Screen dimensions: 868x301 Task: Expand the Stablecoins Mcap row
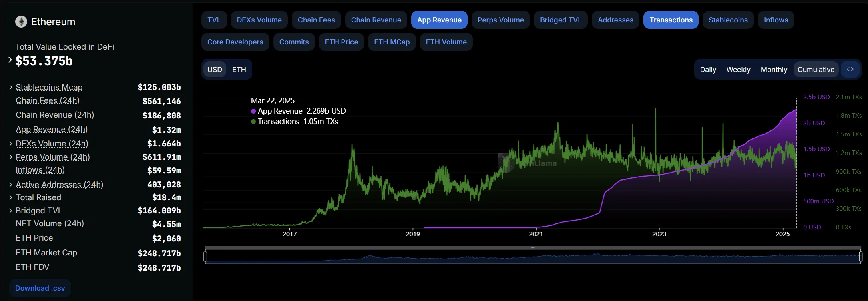[11, 87]
